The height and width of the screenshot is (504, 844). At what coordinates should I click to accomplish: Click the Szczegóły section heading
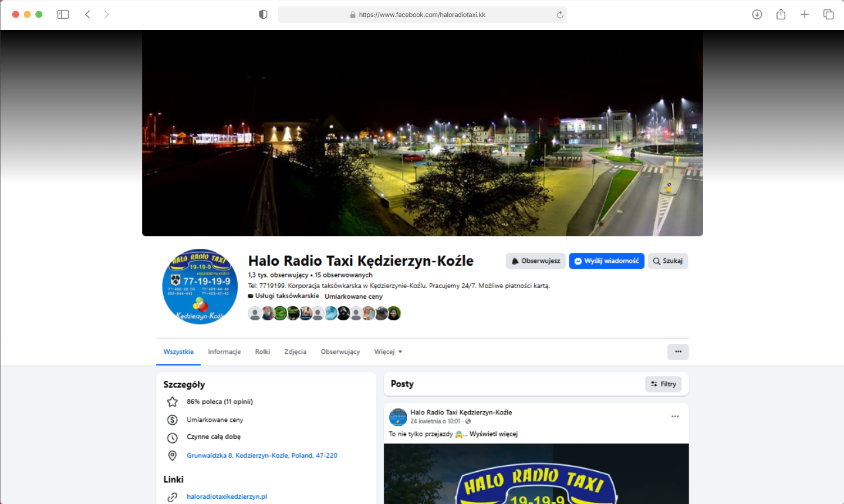coord(184,384)
